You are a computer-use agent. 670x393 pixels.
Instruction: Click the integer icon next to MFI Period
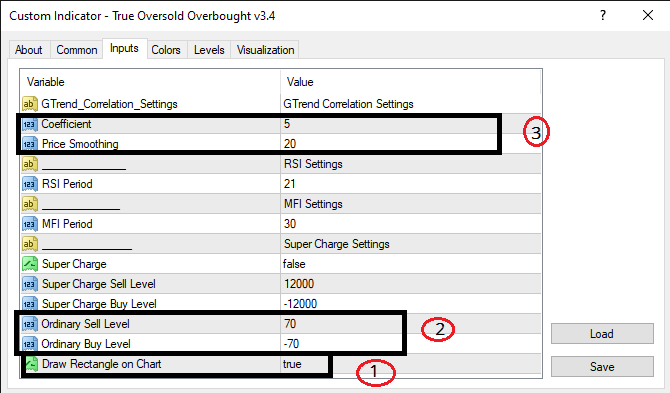[x=29, y=224]
